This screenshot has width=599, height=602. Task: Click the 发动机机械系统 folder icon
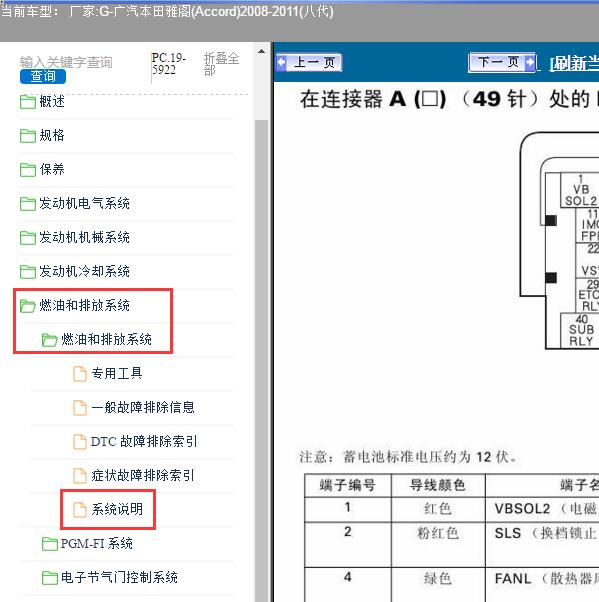28,238
